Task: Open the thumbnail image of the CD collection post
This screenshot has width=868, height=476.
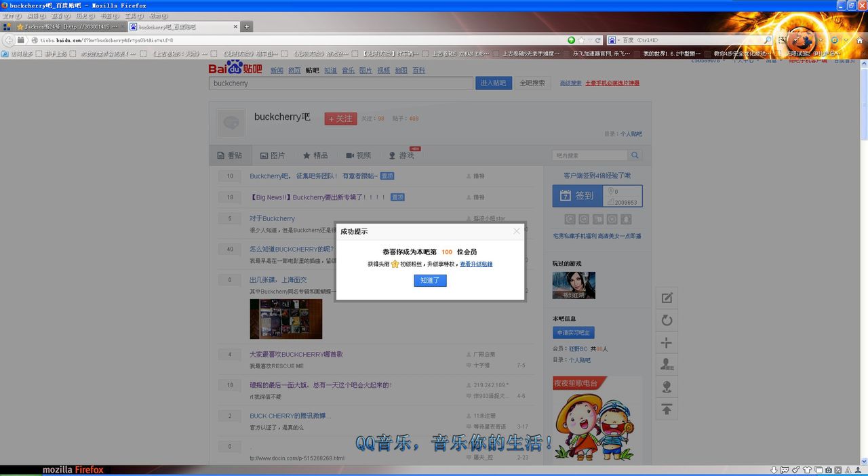Action: pos(286,319)
